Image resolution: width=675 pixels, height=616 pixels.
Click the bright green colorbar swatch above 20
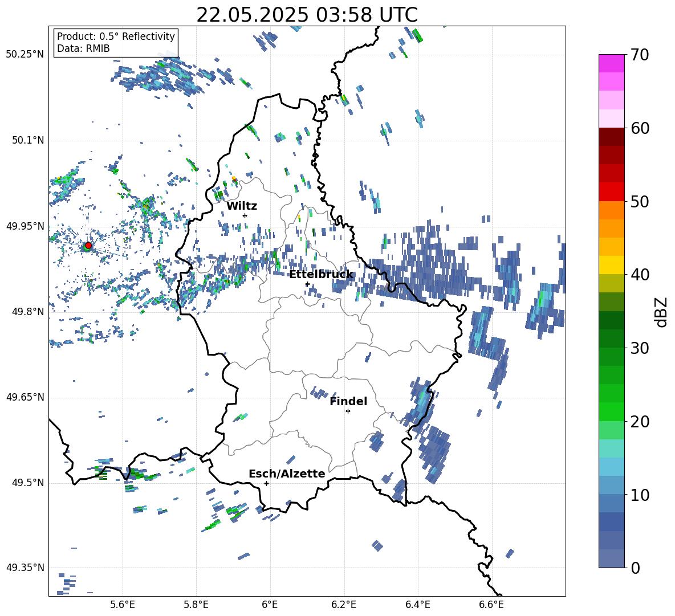(x=611, y=411)
